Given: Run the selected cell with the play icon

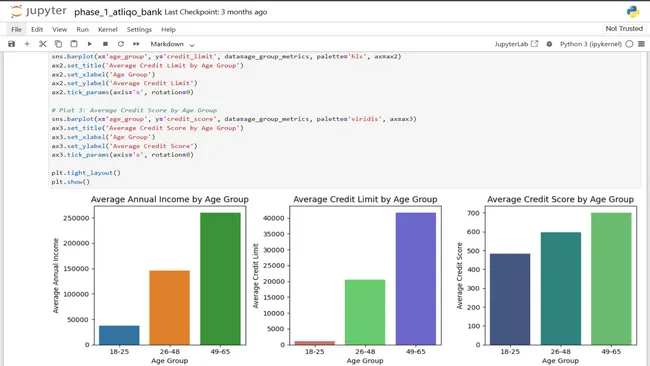Looking at the screenshot, I should click(90, 44).
